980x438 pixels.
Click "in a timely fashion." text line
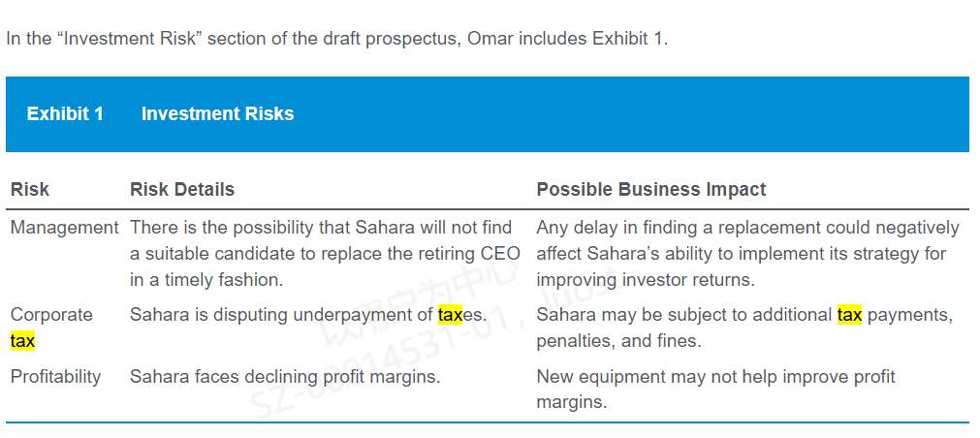coord(206,280)
